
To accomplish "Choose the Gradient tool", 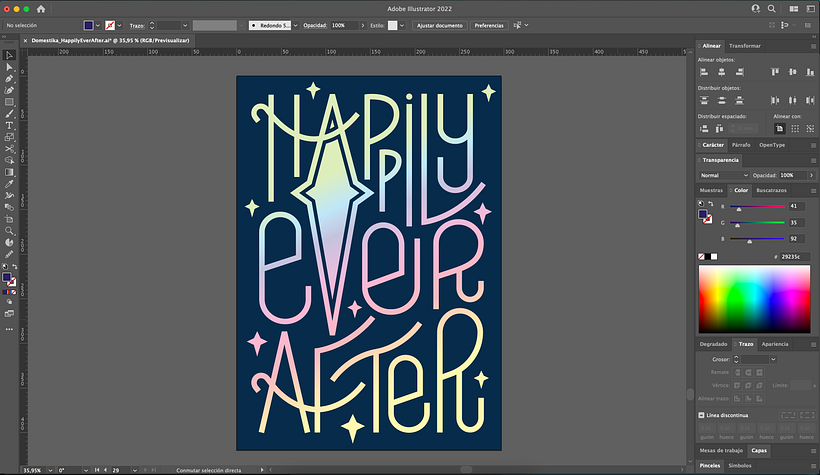I will point(9,172).
